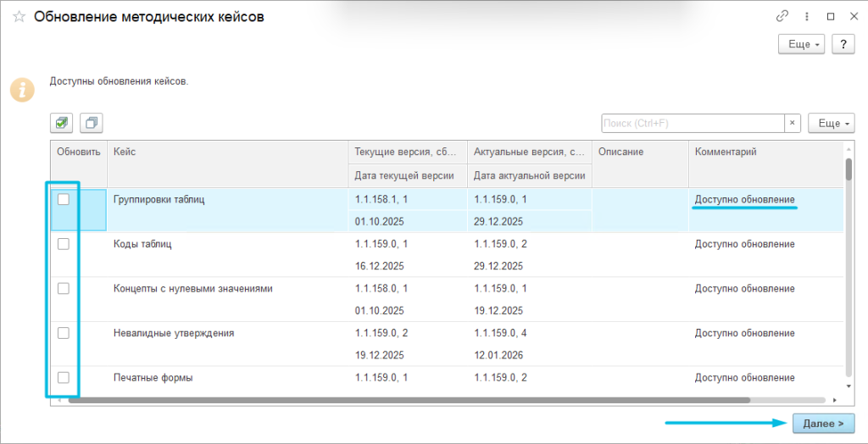Clear search field with the x icon
Image resolution: width=868 pixels, height=444 pixels.
click(793, 123)
